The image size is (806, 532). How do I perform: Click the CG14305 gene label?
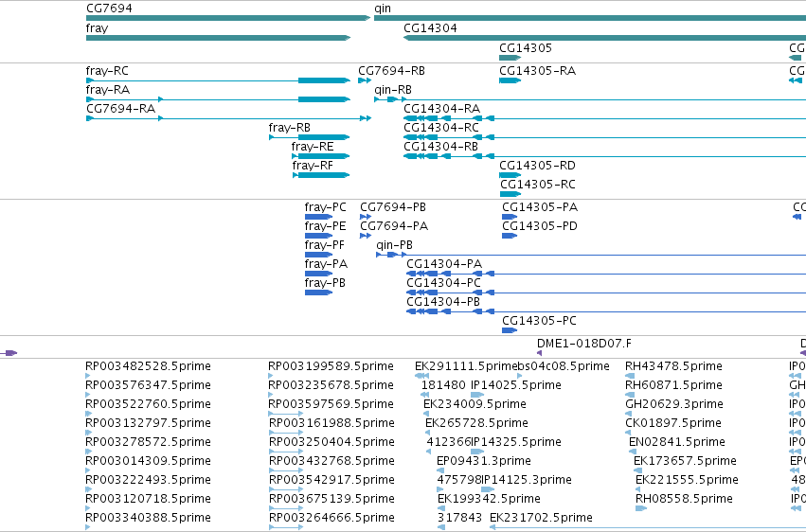click(x=526, y=47)
